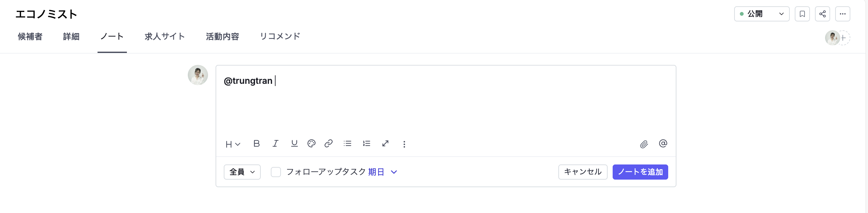Click the ノートを追加 button
This screenshot has height=213, width=868.
click(x=640, y=172)
